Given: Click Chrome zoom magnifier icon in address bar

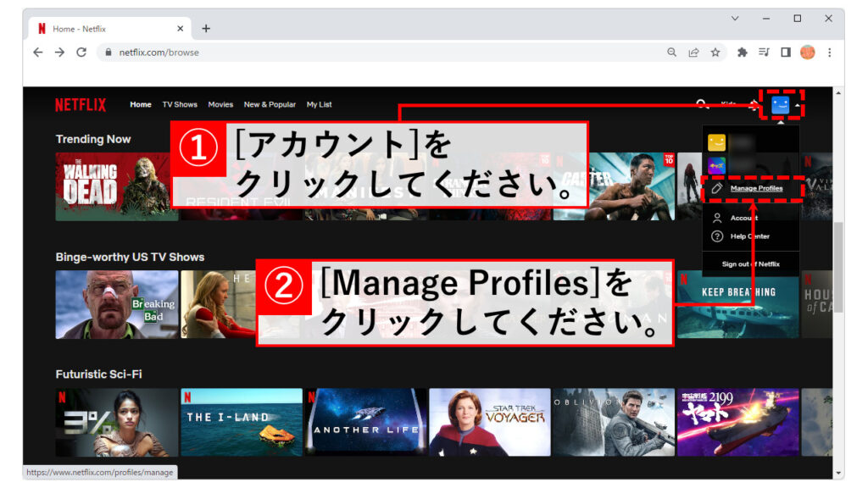Looking at the screenshot, I should click(671, 53).
